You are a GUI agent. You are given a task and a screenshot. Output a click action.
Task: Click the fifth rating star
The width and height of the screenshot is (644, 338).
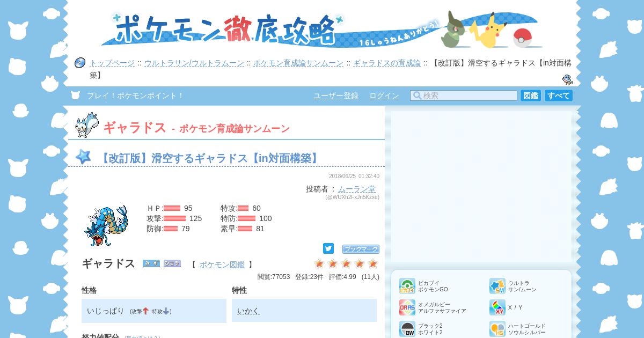tap(373, 263)
